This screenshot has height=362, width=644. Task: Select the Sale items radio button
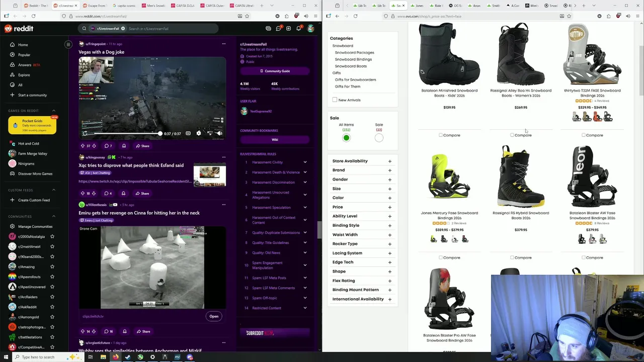[379, 138]
